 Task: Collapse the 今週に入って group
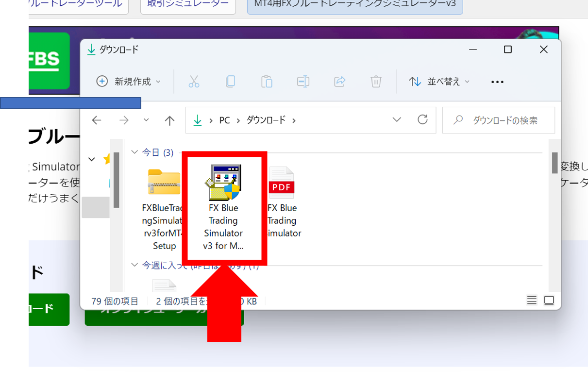134,265
